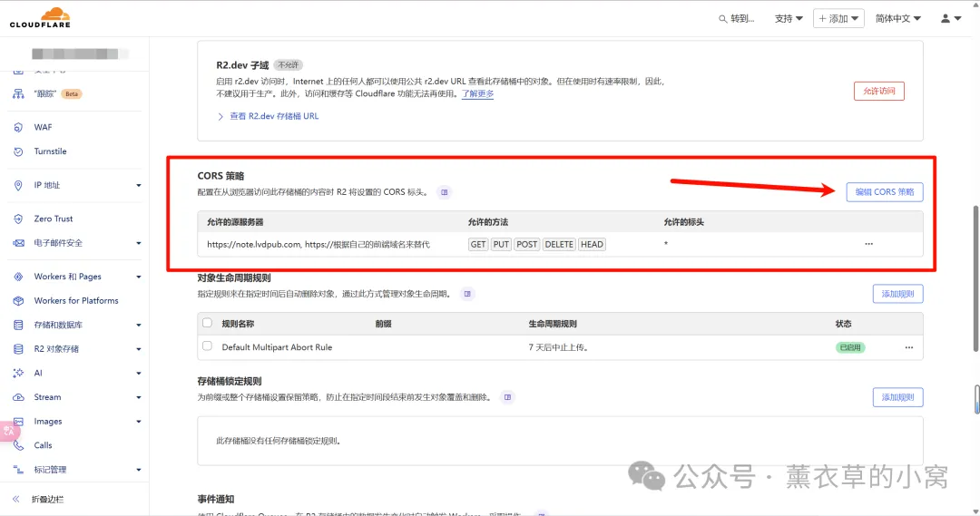Image resolution: width=980 pixels, height=516 pixels.
Task: Click the search magnifier icon
Action: tap(722, 19)
